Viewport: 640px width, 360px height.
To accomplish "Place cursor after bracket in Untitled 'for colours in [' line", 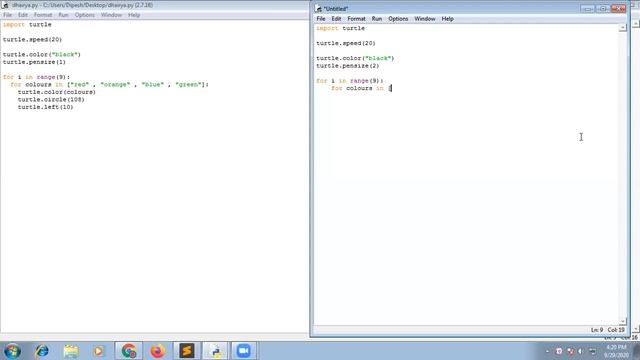I will [x=391, y=88].
